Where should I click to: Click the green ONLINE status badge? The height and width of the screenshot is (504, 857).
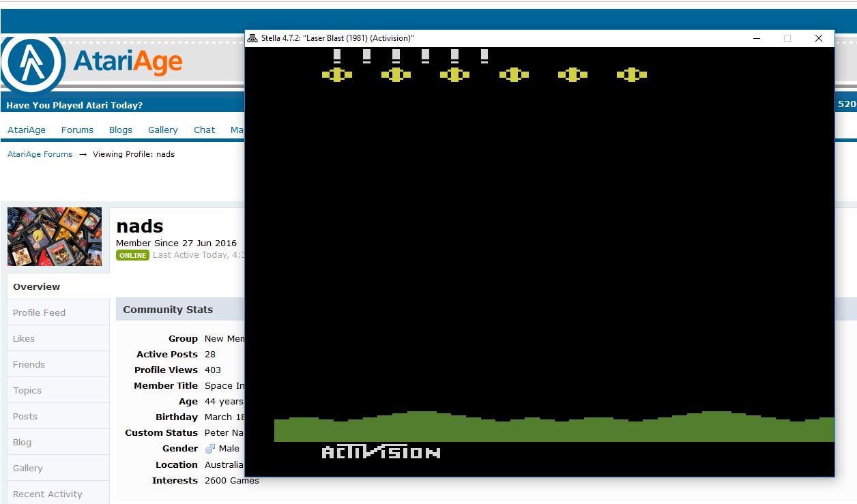click(132, 255)
